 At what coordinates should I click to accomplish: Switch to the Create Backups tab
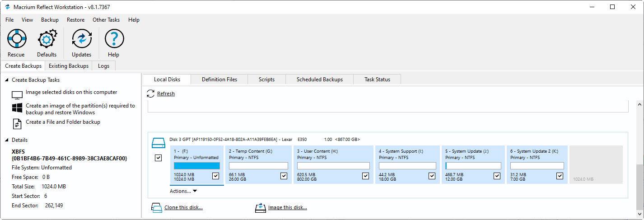pos(23,66)
